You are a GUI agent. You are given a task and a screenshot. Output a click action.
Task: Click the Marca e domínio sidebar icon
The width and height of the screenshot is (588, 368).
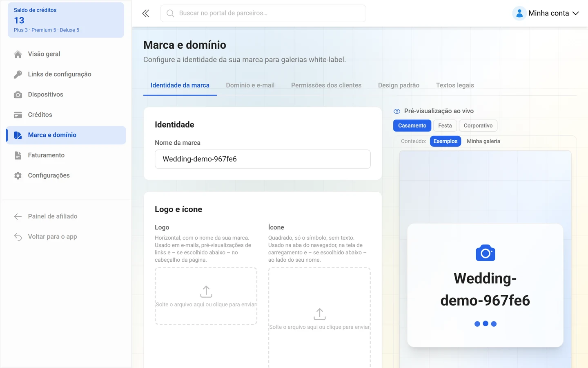click(x=18, y=135)
